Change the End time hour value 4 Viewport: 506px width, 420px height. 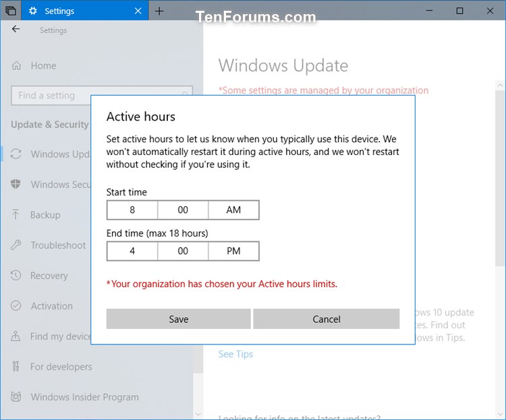click(x=132, y=251)
